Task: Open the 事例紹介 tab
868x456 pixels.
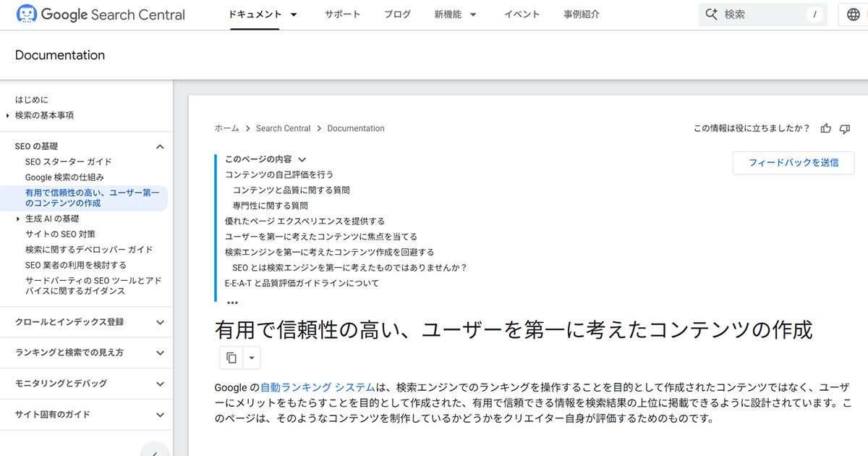Action: tap(582, 14)
